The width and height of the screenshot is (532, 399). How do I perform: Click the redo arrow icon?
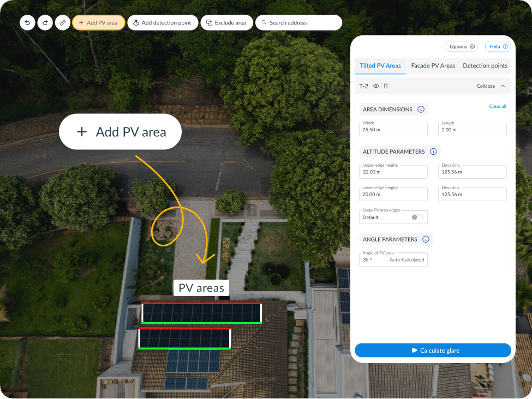coord(45,23)
